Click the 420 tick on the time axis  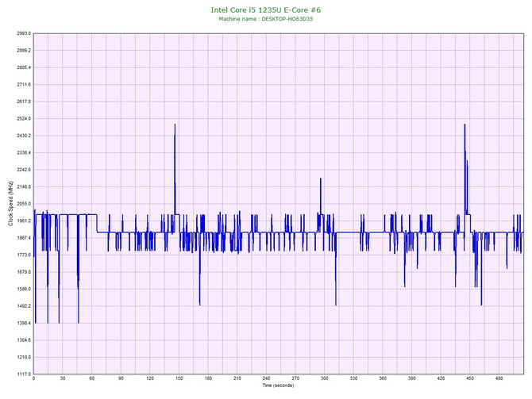(441, 378)
